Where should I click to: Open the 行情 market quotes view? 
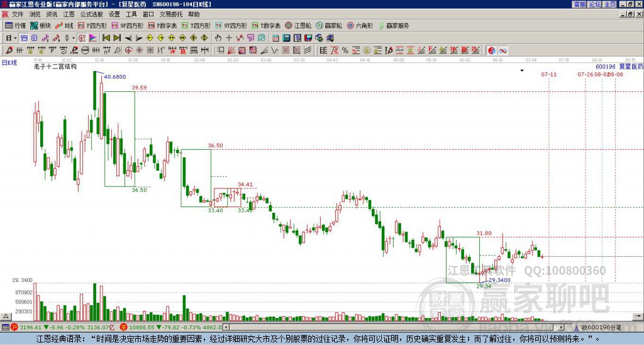coord(16,25)
